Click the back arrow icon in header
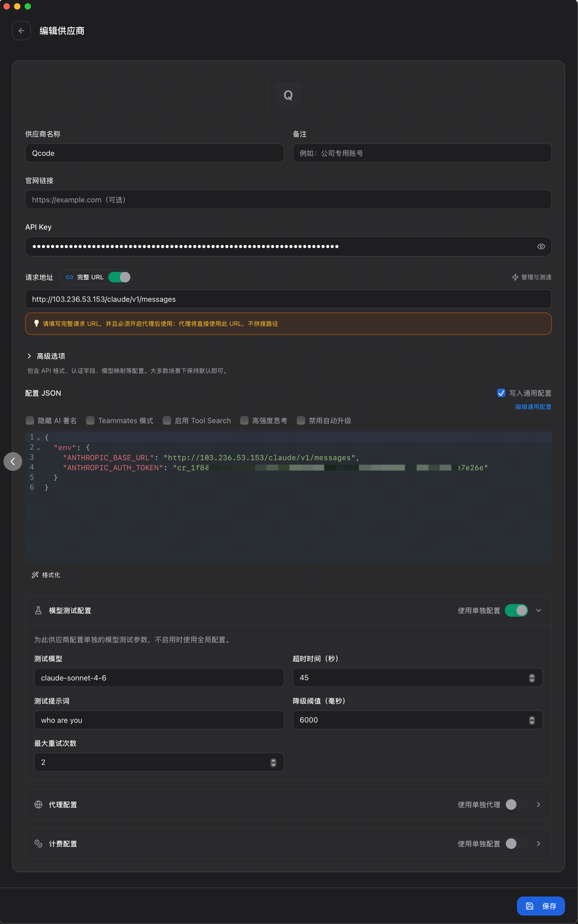Image resolution: width=578 pixels, height=924 pixels. pos(21,30)
